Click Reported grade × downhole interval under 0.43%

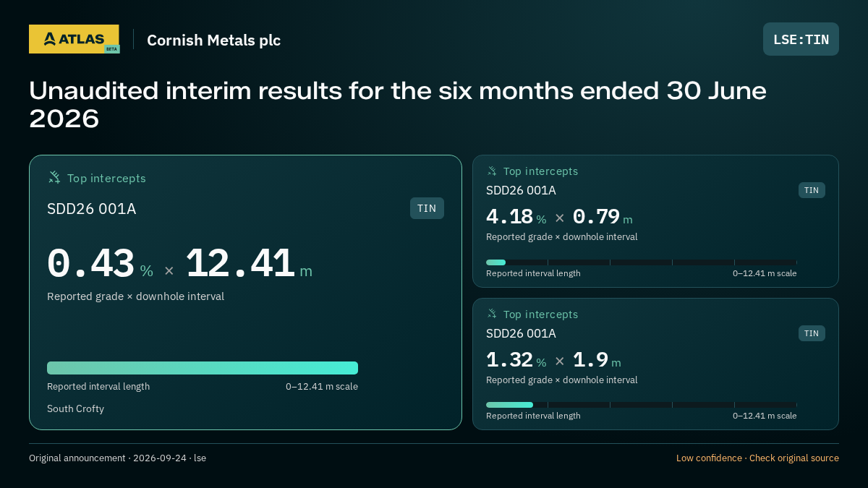pyautogui.click(x=135, y=296)
